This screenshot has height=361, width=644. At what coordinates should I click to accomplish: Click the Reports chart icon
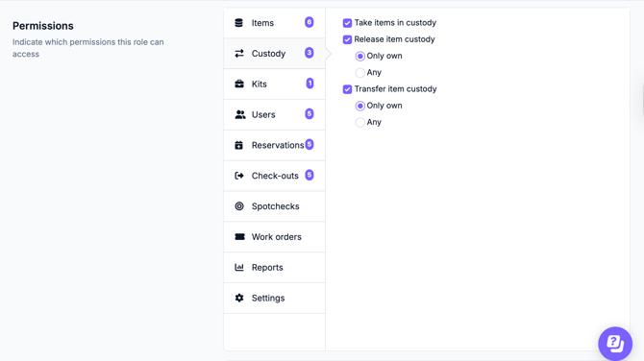click(239, 267)
